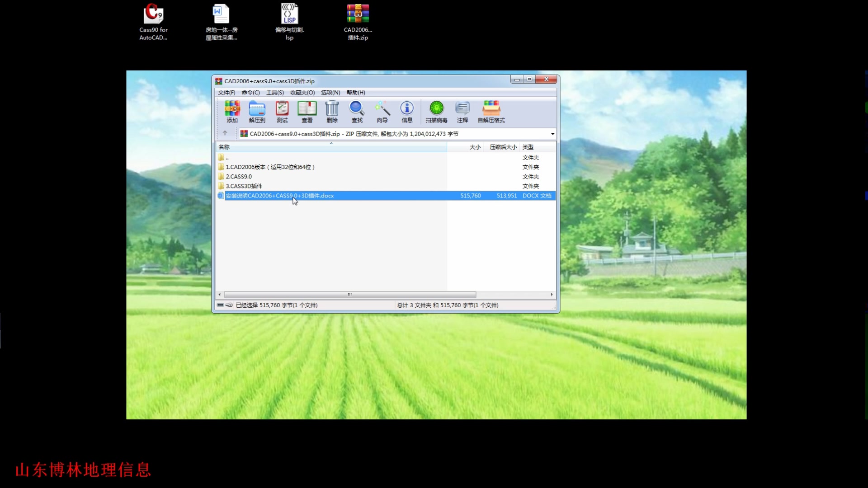868x488 pixels.
Task: Sort by 压缩后大小 column header
Action: (501, 147)
